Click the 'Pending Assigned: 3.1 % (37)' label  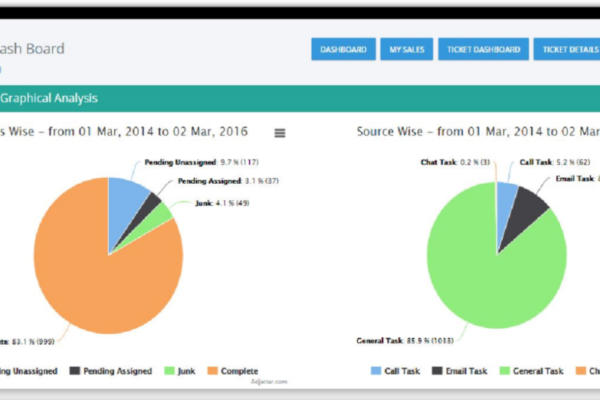click(228, 181)
